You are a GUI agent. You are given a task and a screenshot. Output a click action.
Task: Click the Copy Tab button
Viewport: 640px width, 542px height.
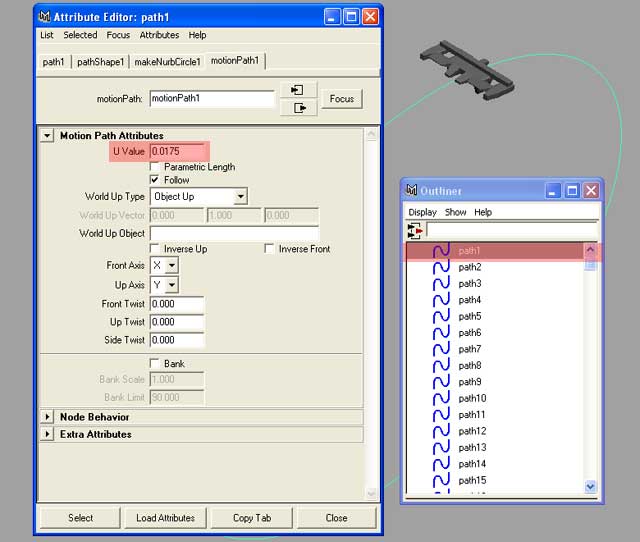coord(252,518)
